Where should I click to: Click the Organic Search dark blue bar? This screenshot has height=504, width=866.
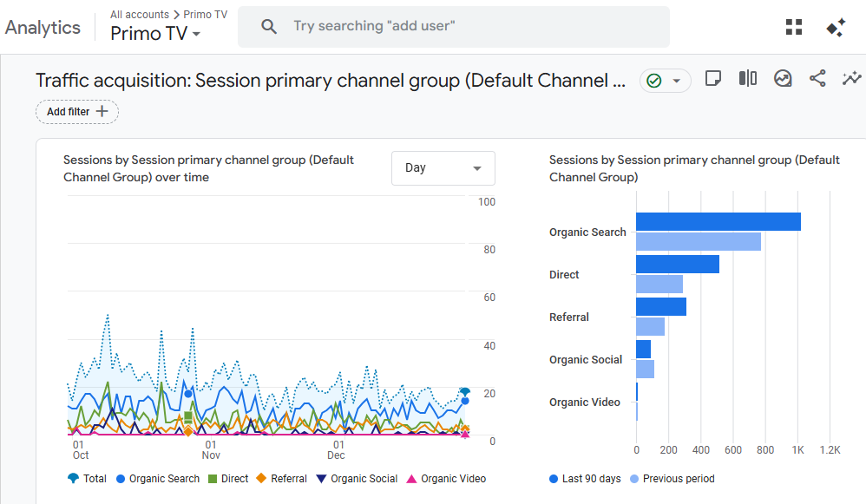click(718, 222)
